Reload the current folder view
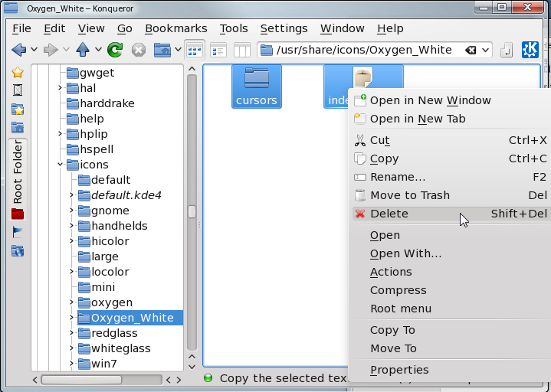This screenshot has height=392, width=551. (115, 50)
